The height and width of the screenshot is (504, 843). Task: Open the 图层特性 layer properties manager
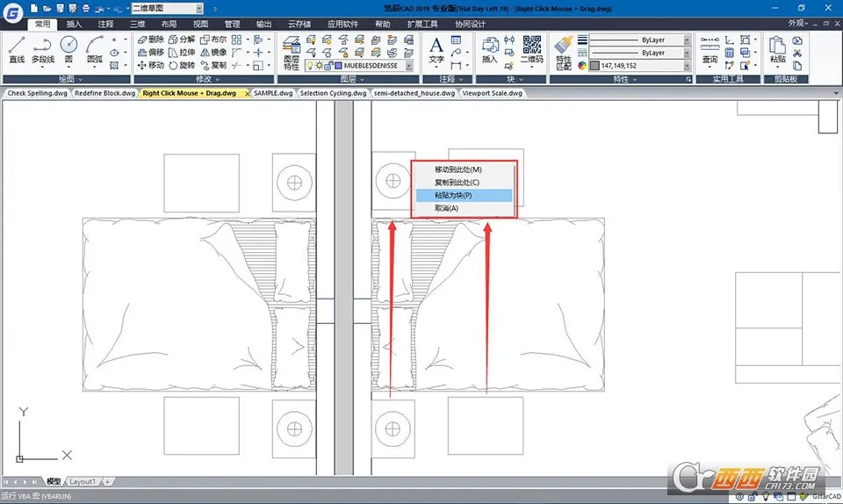coord(292,53)
